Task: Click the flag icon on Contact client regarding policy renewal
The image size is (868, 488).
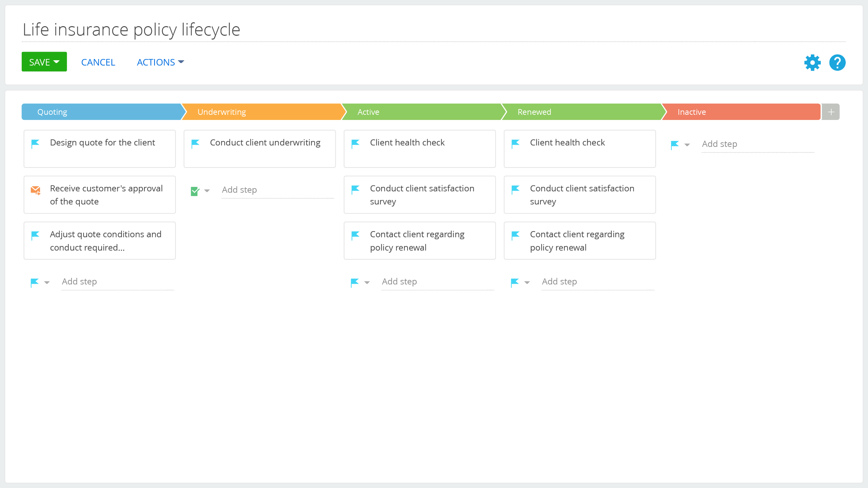Action: pyautogui.click(x=355, y=235)
